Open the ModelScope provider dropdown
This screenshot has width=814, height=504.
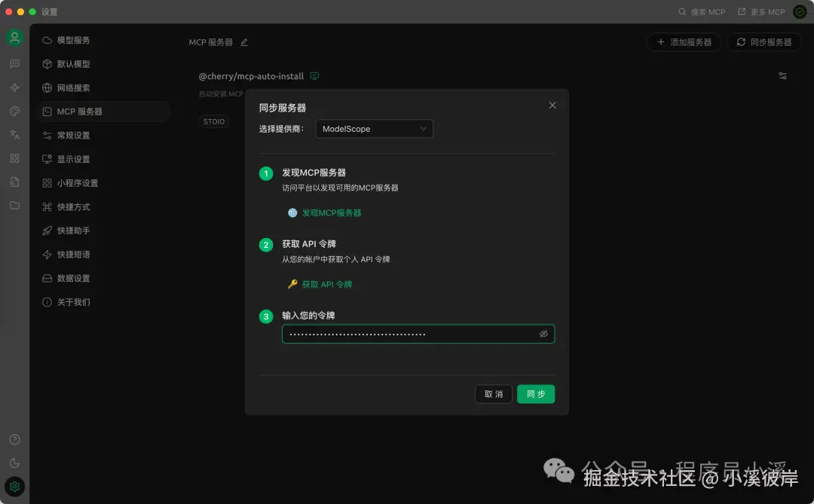click(x=375, y=129)
